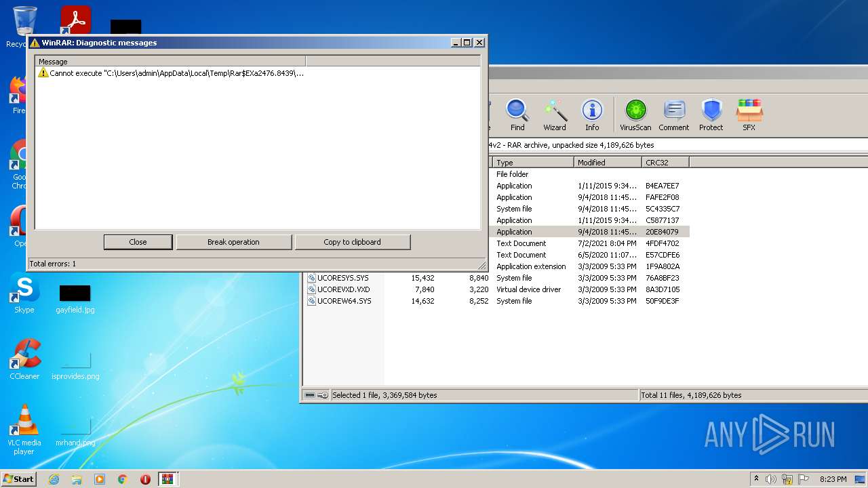This screenshot has width=868, height=488.
Task: Select the CCleaner desktop shortcut
Action: coord(24,359)
